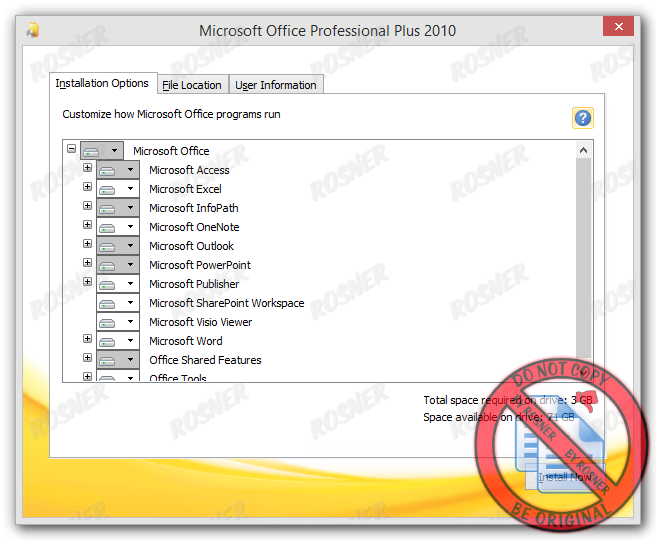Image resolution: width=656 pixels, height=540 pixels.
Task: Select the Microsoft Publisher label
Action: [194, 284]
